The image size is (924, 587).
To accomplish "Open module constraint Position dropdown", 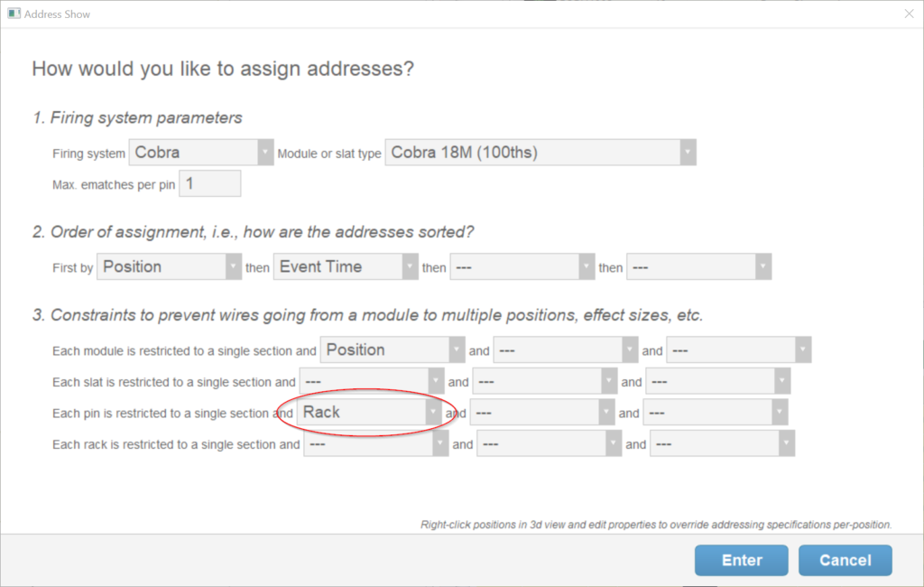I will click(x=393, y=350).
